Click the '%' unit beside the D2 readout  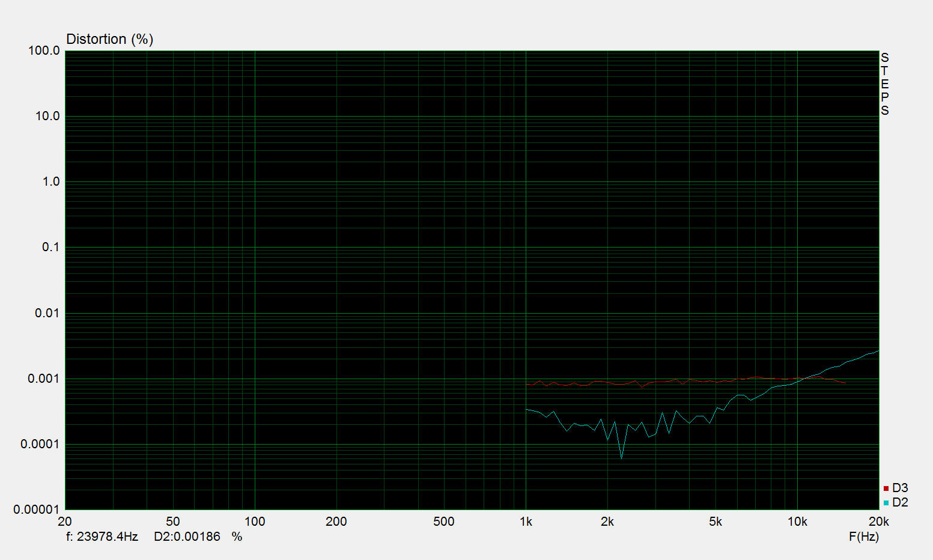click(237, 537)
